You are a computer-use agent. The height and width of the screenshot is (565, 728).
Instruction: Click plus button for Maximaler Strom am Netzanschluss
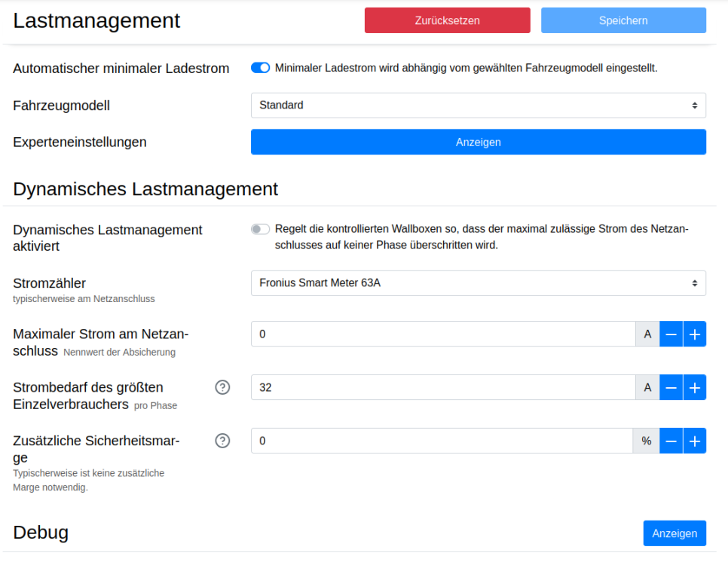695,334
